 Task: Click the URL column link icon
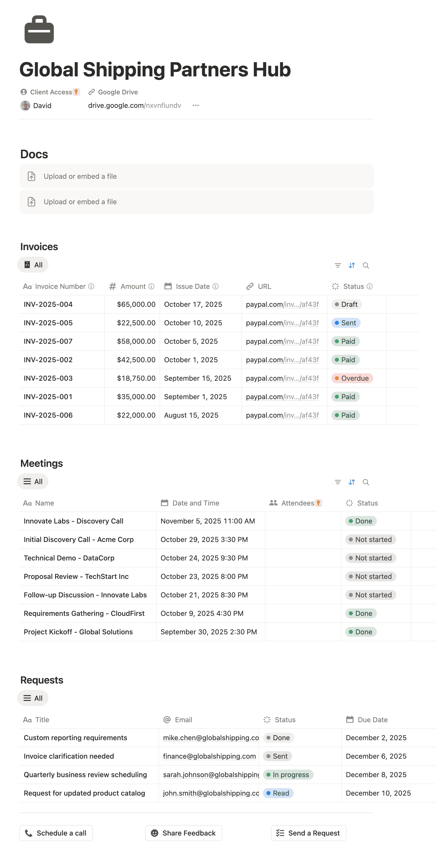[250, 286]
